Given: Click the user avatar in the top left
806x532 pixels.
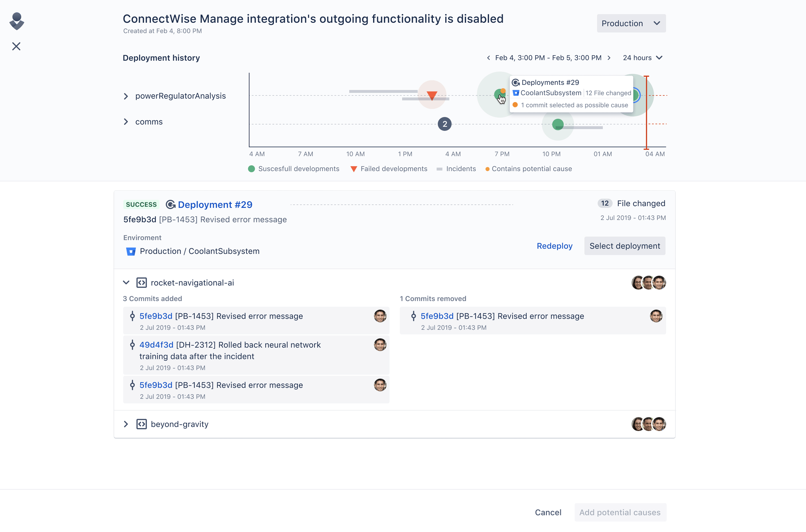Looking at the screenshot, I should (x=16, y=21).
